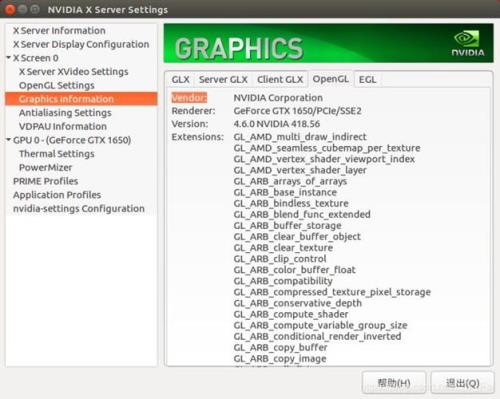Click GL_ARB_arrays_of_arrays extension

click(290, 181)
